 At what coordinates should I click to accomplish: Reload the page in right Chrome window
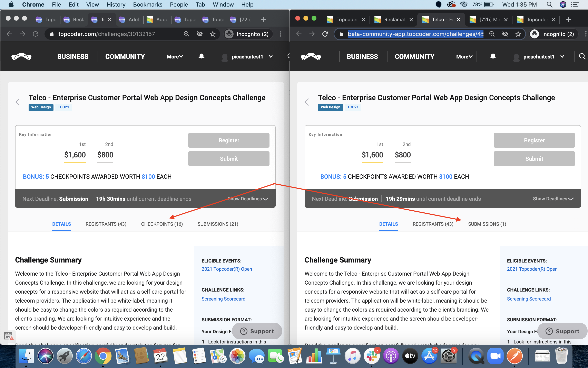[325, 34]
